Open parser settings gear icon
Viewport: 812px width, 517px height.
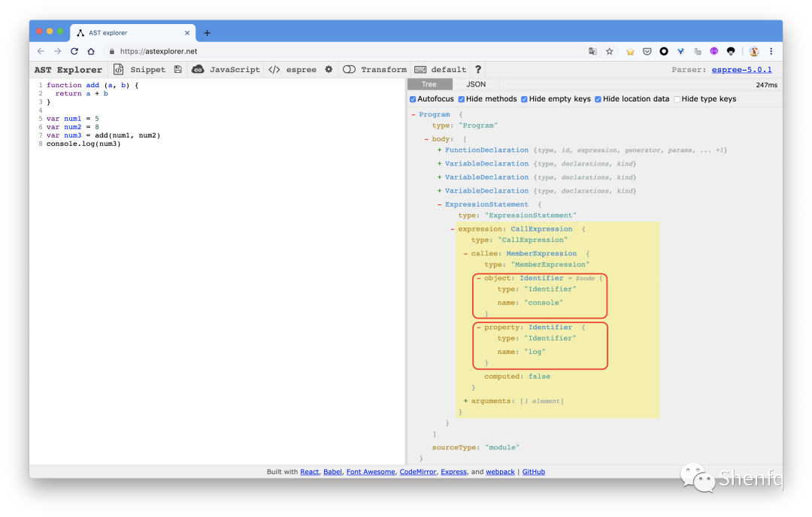329,69
